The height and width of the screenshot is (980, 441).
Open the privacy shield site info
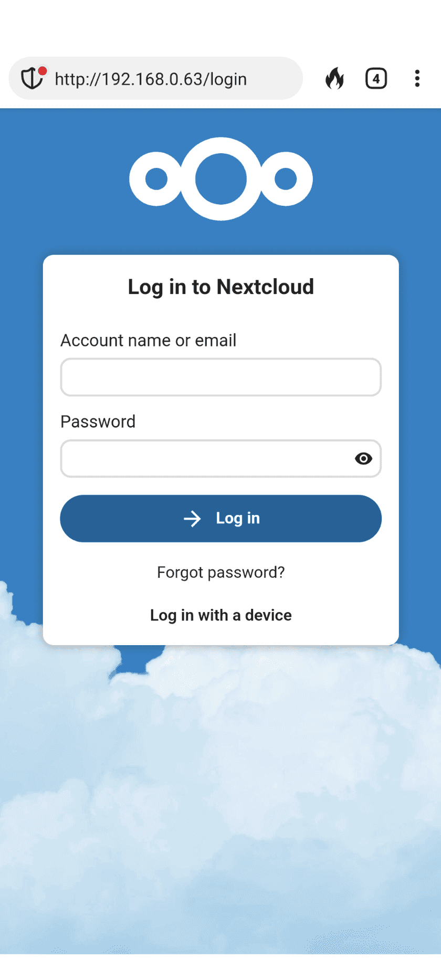pyautogui.click(x=33, y=79)
